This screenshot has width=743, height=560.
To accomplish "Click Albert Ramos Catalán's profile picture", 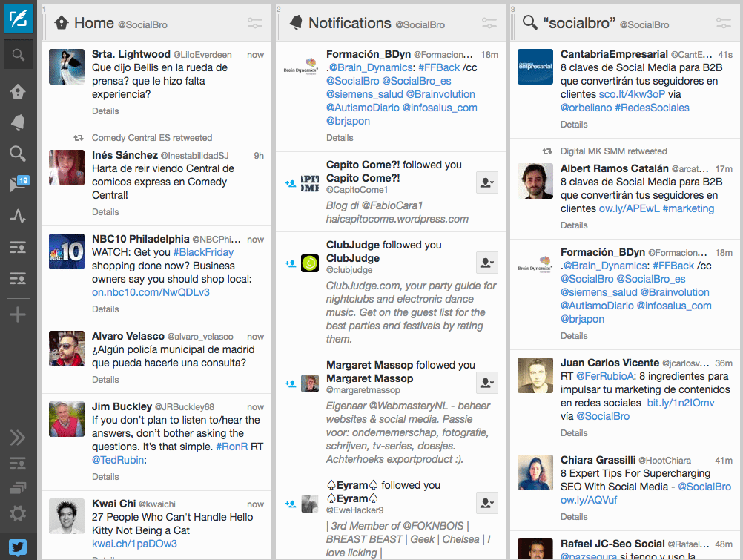I will click(535, 181).
